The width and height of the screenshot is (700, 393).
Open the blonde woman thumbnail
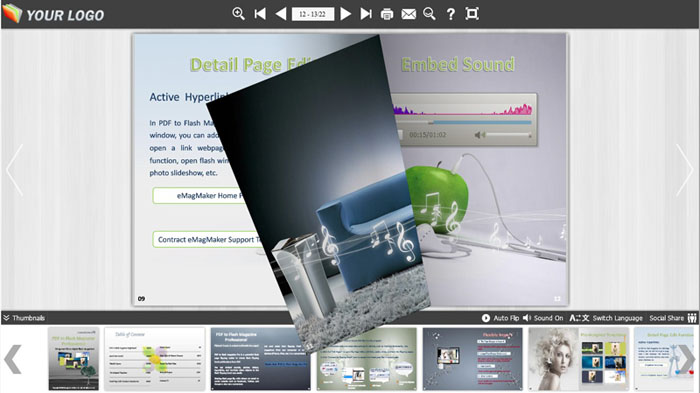coord(579,359)
